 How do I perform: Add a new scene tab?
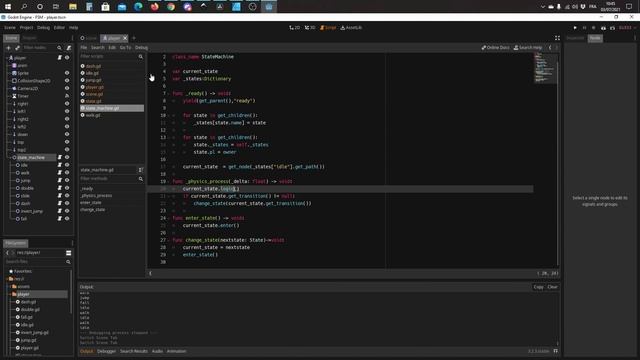point(133,38)
